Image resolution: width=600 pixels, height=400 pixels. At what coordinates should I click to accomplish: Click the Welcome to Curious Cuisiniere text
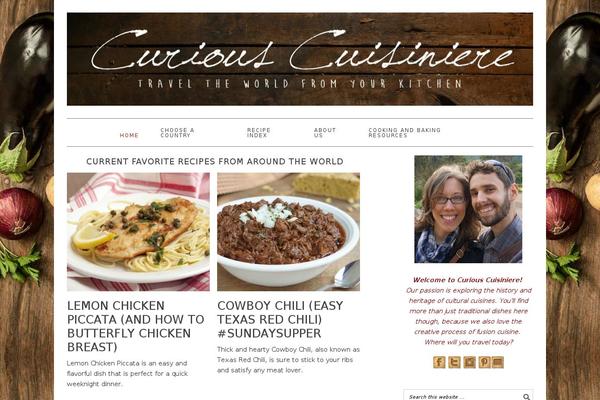(x=468, y=280)
